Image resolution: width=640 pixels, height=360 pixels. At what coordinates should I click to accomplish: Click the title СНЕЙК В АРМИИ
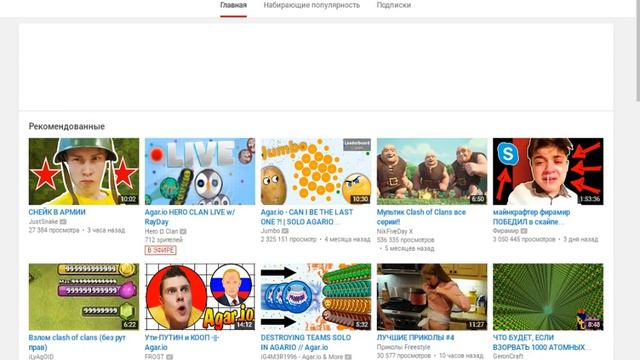pos(57,212)
